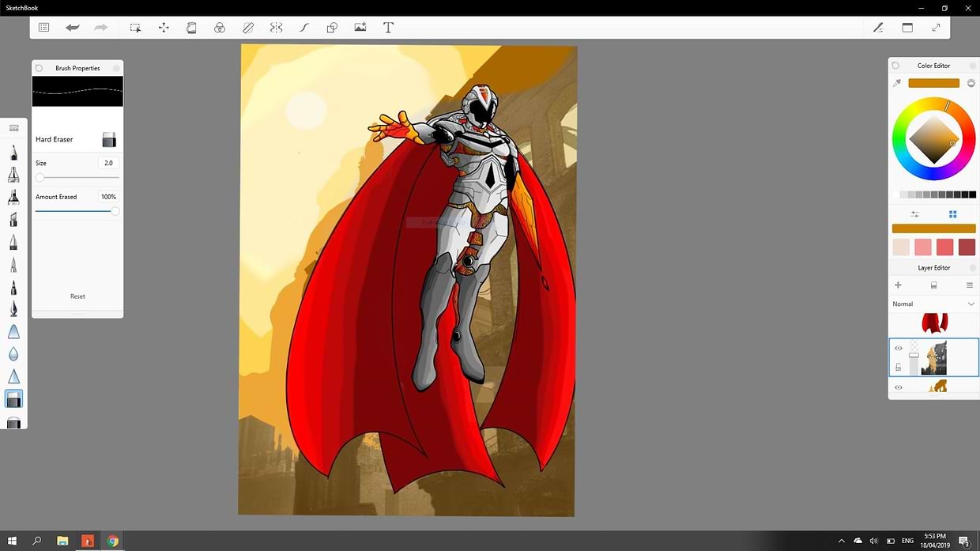Image resolution: width=980 pixels, height=551 pixels.
Task: Enable the Symmetry tool
Action: click(x=276, y=28)
